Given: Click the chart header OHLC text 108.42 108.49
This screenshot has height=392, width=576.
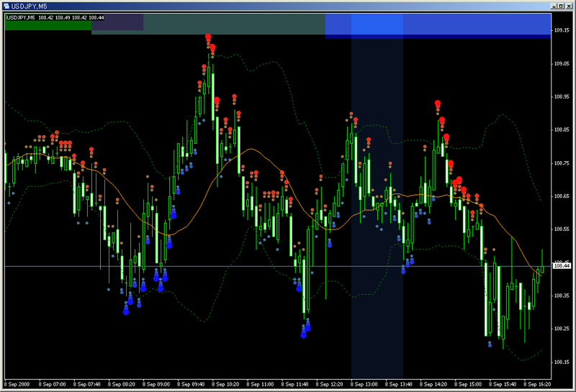Looking at the screenshot, I should point(54,17).
